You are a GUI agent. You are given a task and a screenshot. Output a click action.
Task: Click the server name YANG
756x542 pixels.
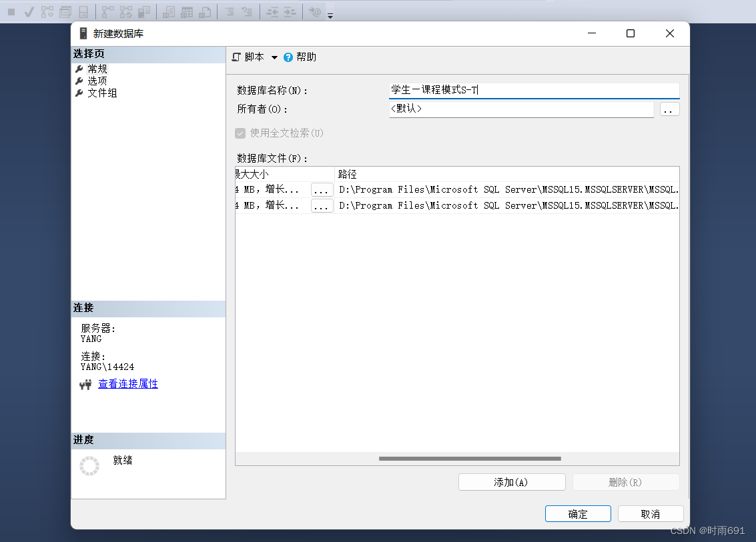click(x=91, y=339)
